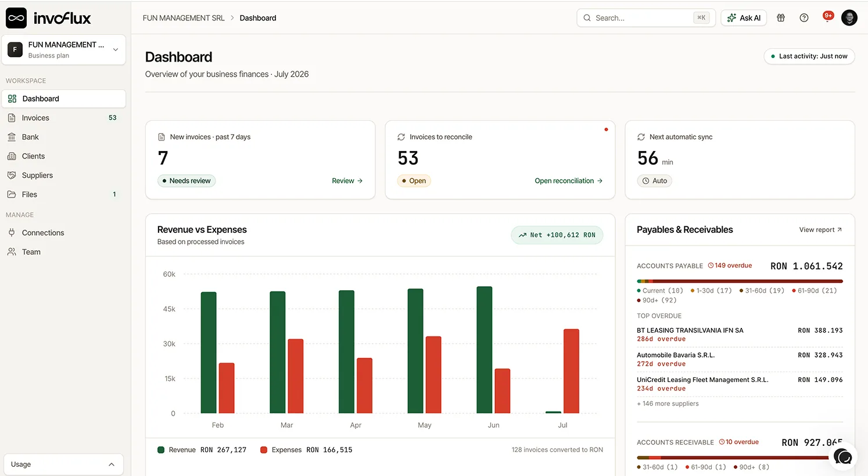
Task: Open notifications with 9+ badge
Action: click(x=827, y=17)
